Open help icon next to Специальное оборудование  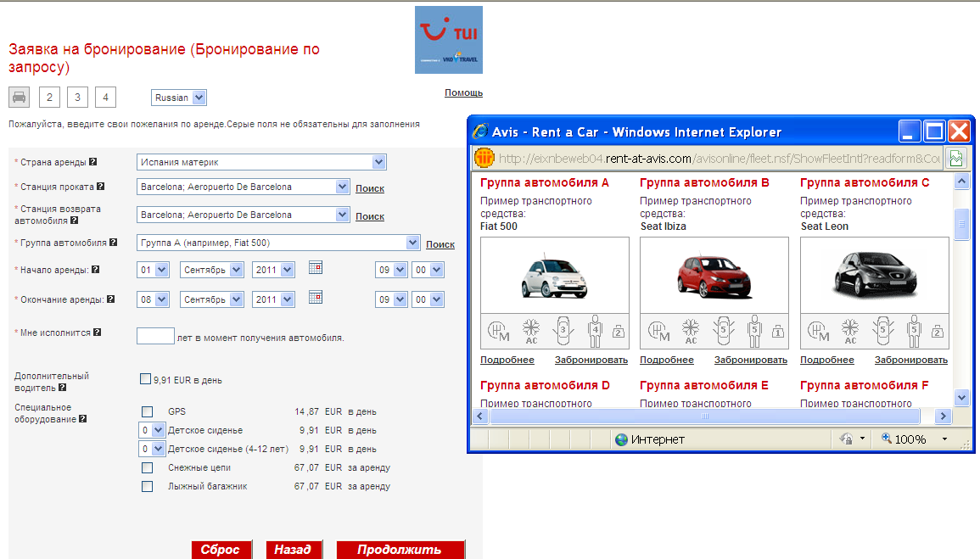[82, 418]
